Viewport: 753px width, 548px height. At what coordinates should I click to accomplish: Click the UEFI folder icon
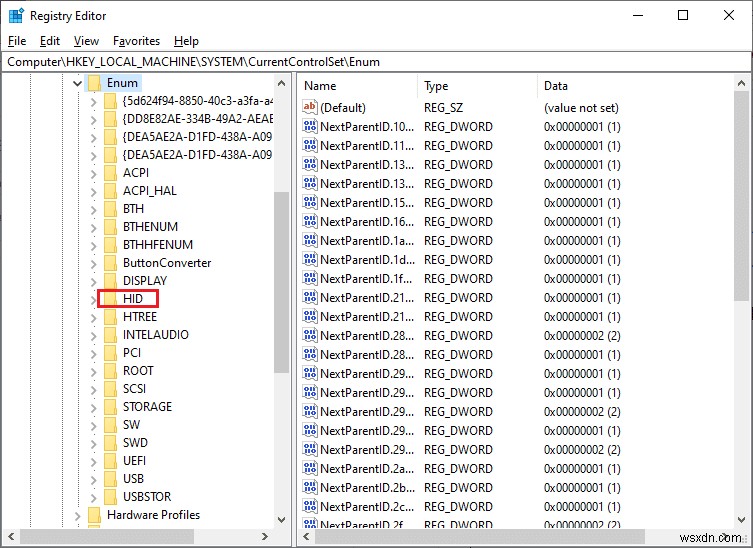[x=110, y=461]
